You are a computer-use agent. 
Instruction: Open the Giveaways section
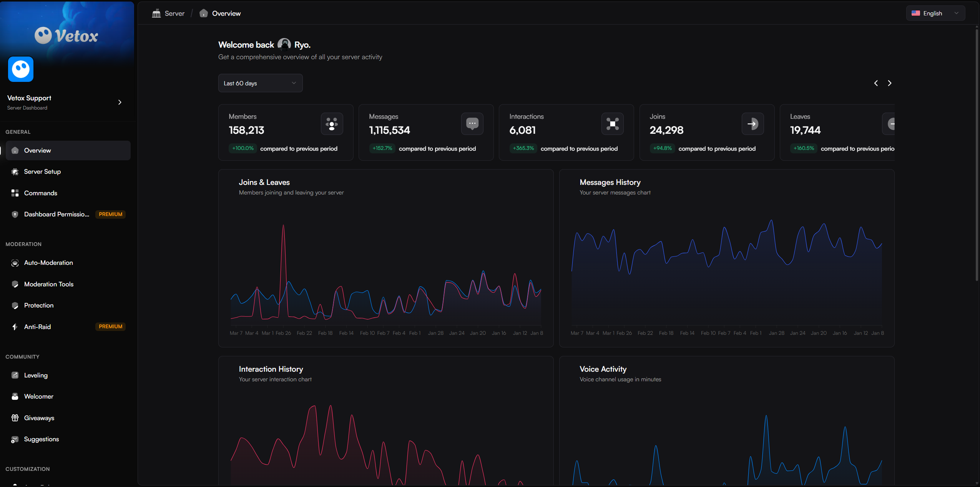[39, 418]
